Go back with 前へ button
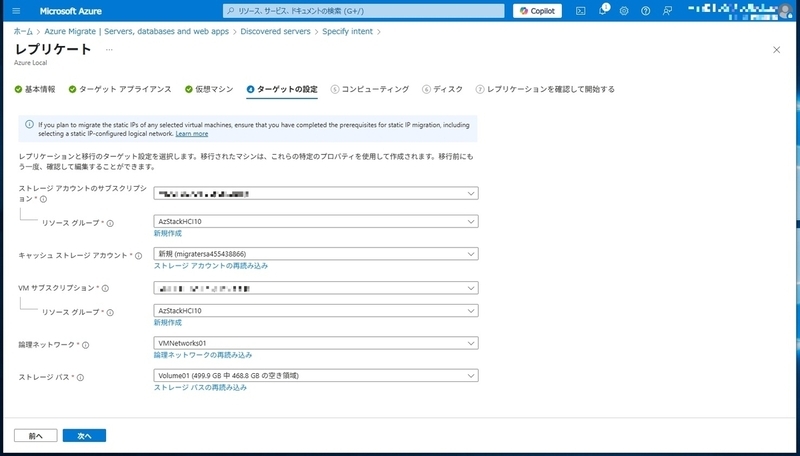 [36, 436]
